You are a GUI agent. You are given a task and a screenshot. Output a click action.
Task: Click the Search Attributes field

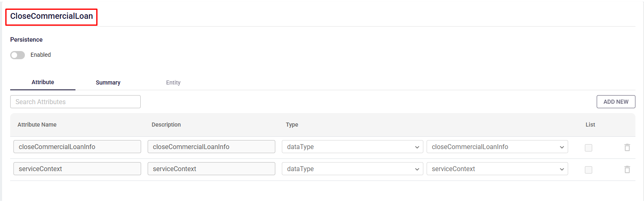(75, 102)
